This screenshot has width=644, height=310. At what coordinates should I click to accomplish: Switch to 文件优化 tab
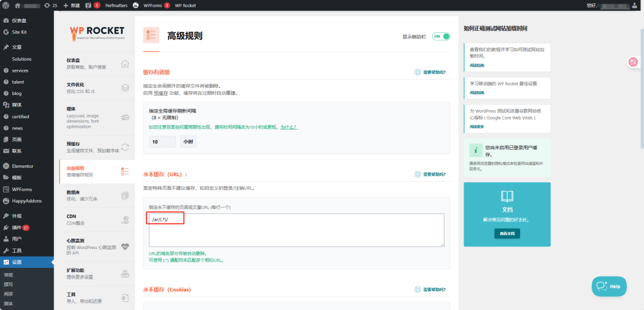pyautogui.click(x=97, y=88)
